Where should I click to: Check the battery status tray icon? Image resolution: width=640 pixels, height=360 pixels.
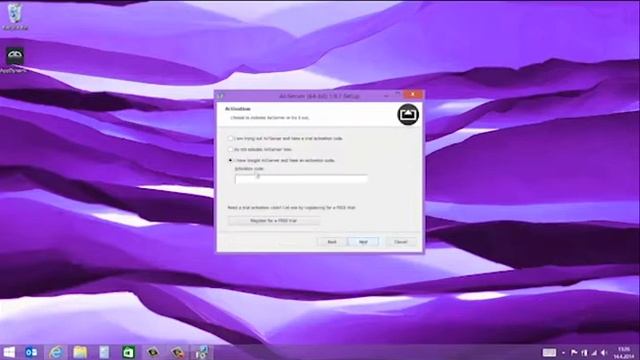[x=584, y=353]
